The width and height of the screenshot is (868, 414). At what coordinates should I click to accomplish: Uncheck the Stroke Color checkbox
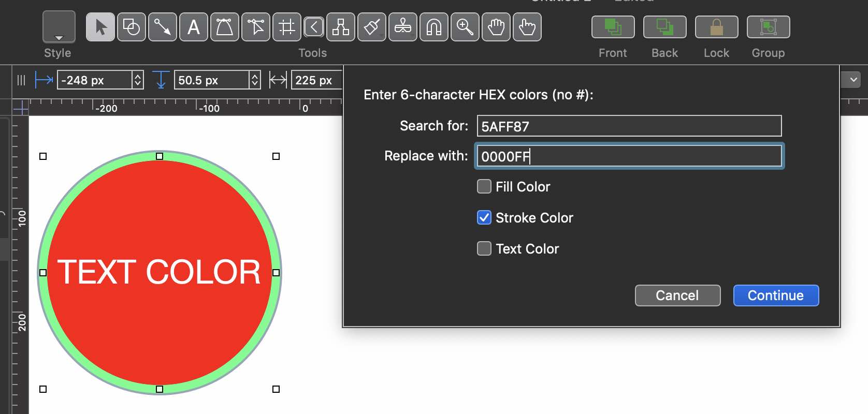(x=484, y=217)
